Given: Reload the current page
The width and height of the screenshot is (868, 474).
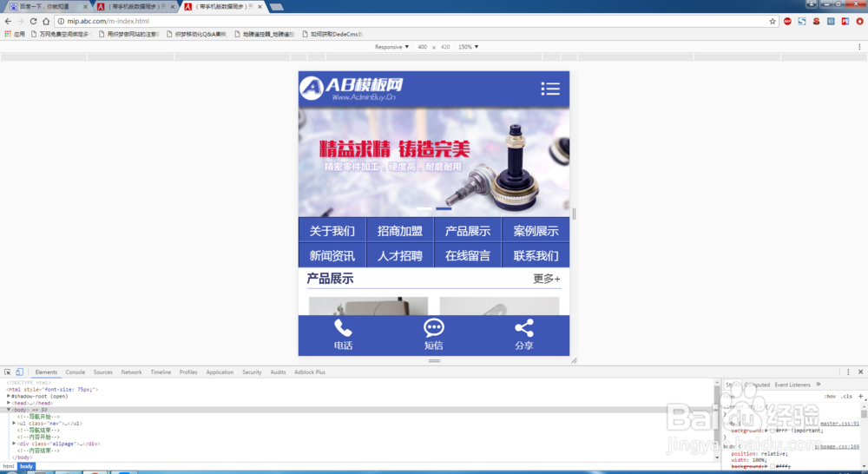Looking at the screenshot, I should pyautogui.click(x=33, y=21).
